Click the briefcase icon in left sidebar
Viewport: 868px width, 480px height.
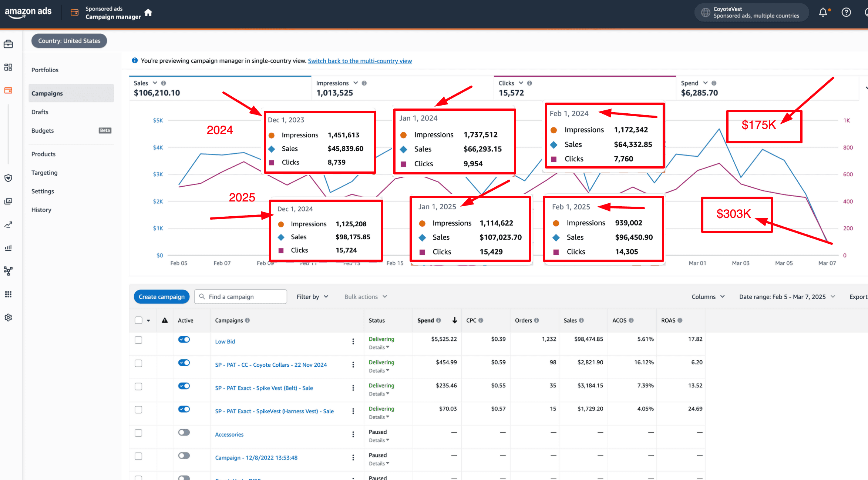pyautogui.click(x=8, y=44)
